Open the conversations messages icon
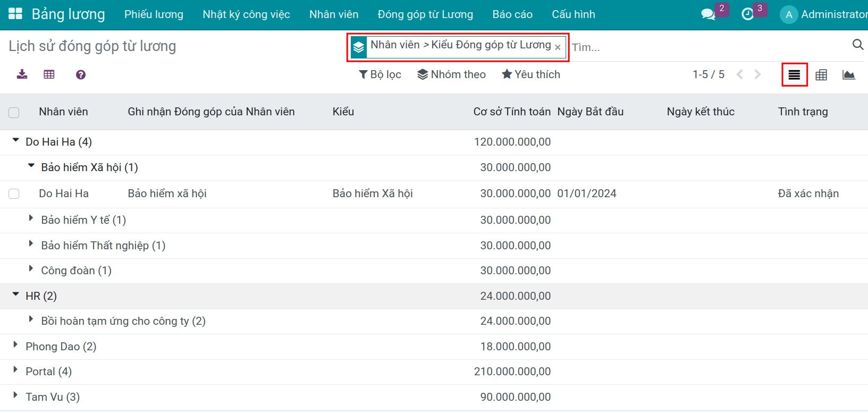 (x=707, y=14)
